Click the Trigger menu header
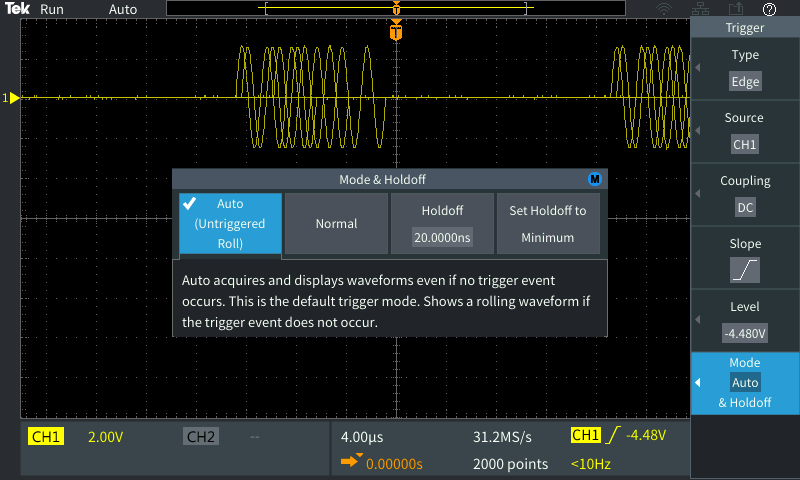This screenshot has height=480, width=800. (745, 28)
